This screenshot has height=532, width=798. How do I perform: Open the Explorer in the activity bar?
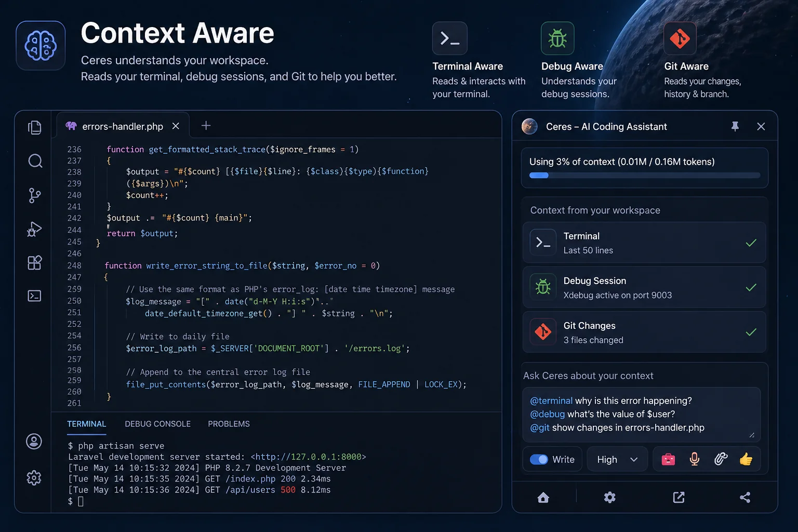click(34, 127)
